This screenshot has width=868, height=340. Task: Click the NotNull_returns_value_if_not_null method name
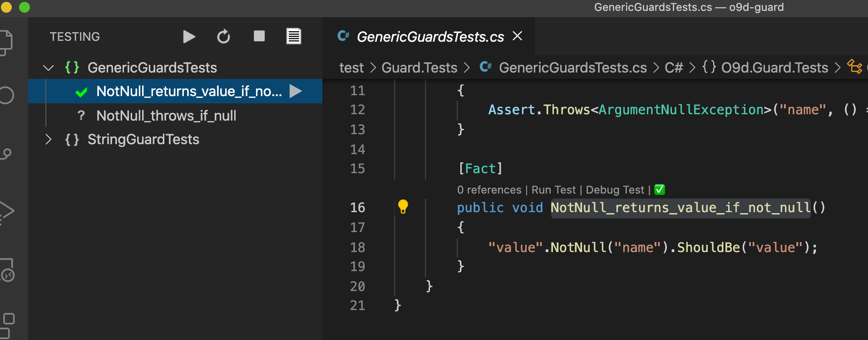pyautogui.click(x=681, y=208)
